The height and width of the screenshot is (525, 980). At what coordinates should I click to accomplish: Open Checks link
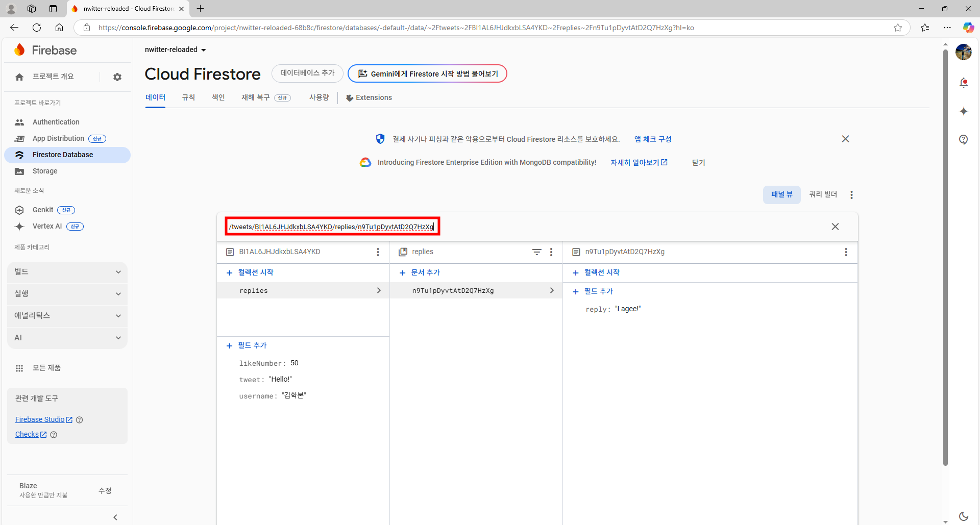pyautogui.click(x=31, y=434)
